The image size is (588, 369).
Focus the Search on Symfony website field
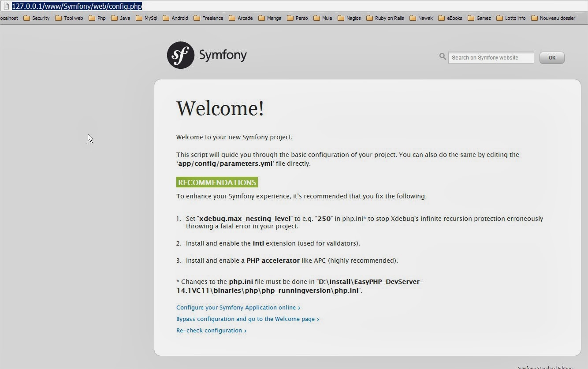coord(491,58)
